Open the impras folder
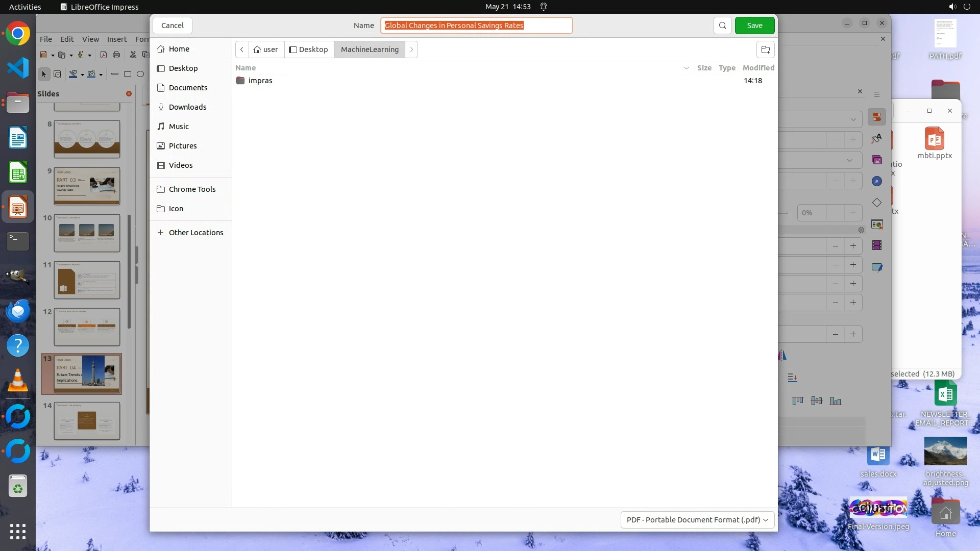 pos(260,81)
